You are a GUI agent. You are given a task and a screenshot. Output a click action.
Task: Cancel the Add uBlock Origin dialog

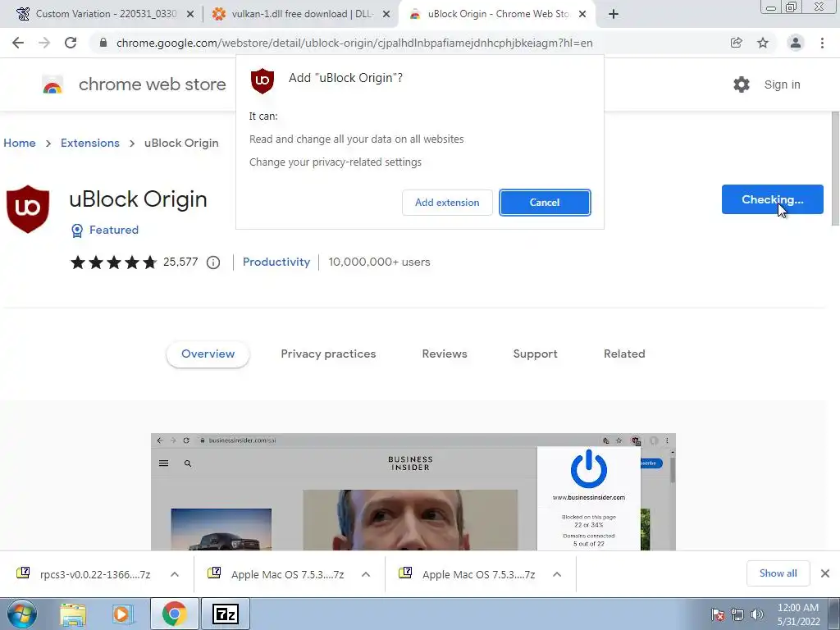pos(545,203)
